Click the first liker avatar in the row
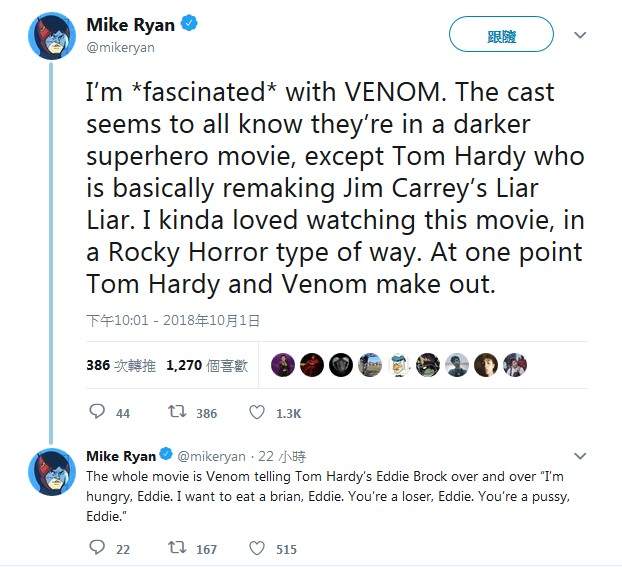The width and height of the screenshot is (622, 567). coord(283,365)
